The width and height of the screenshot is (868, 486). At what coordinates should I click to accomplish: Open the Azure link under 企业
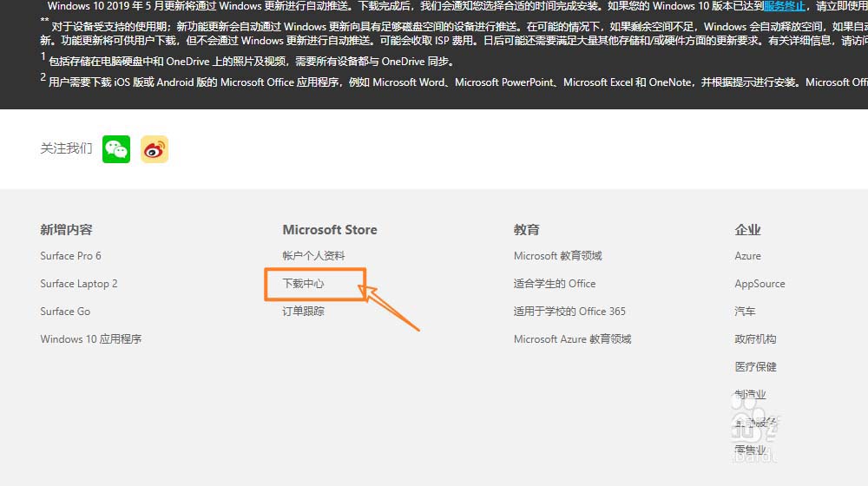(747, 256)
